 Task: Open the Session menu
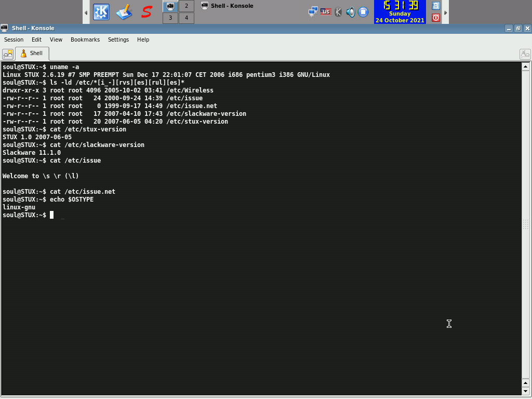click(x=14, y=39)
